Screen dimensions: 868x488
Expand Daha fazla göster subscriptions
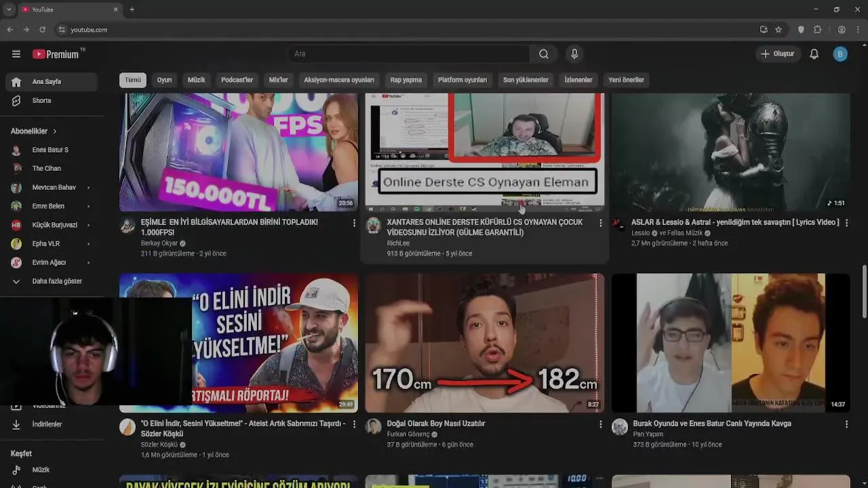click(52, 281)
